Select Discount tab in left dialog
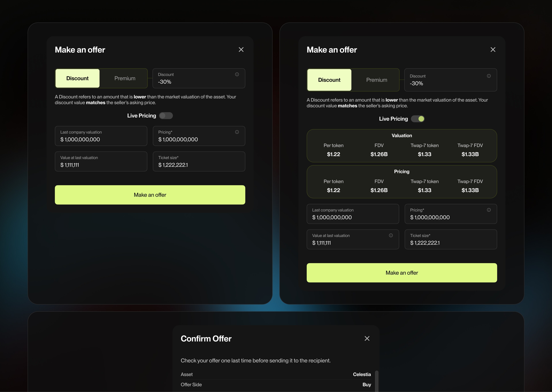 tap(78, 79)
